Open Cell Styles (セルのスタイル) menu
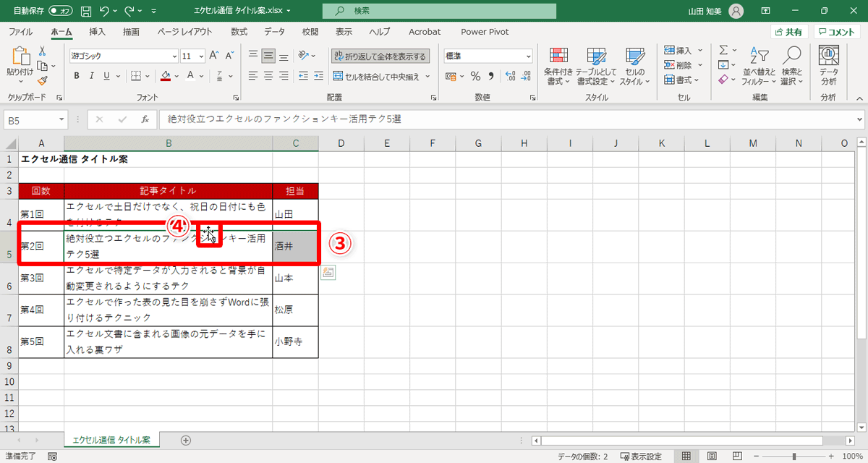 point(634,67)
